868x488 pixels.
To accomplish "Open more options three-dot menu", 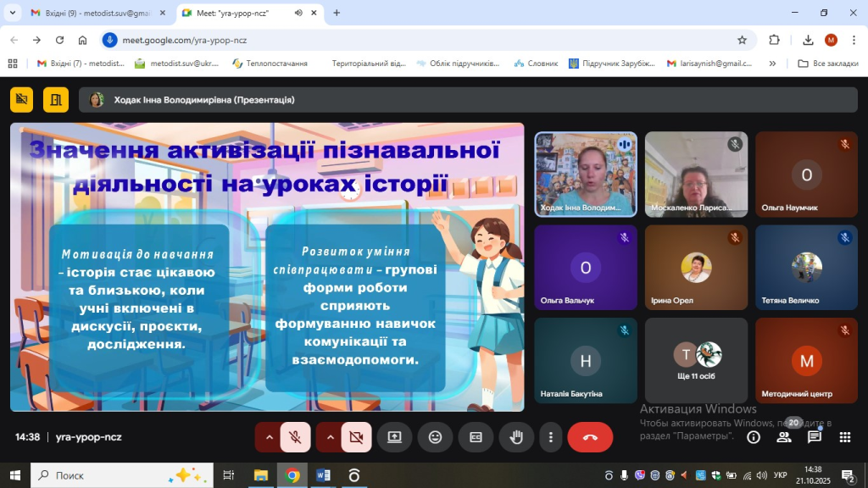I will pyautogui.click(x=551, y=437).
